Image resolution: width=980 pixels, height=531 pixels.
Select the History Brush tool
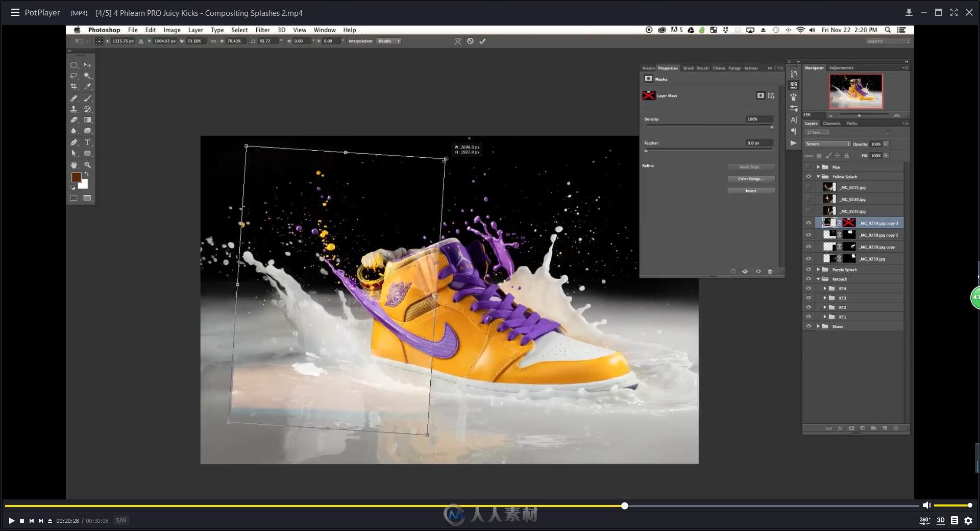coord(87,109)
